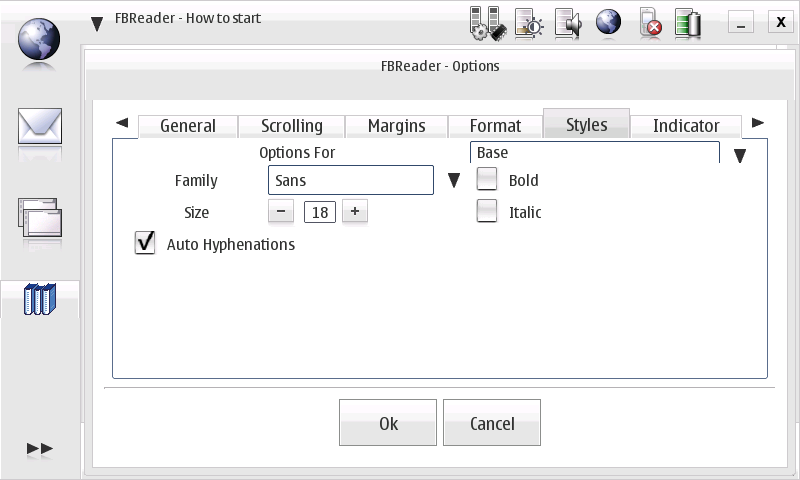
Task: Minimize the FBReader window
Action: click(741, 22)
